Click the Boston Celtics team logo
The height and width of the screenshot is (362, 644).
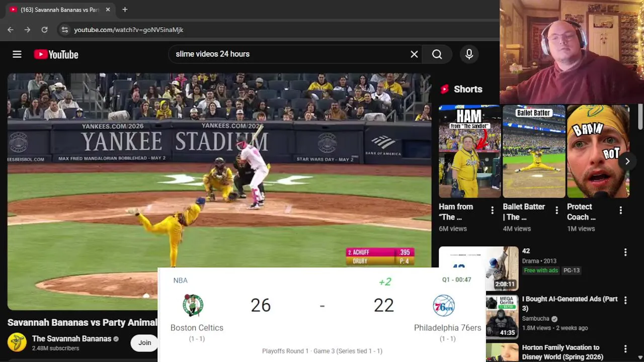[x=193, y=305]
